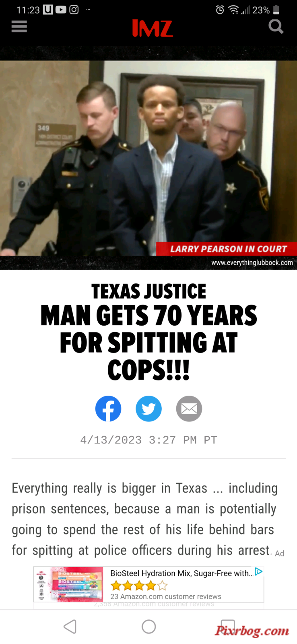
Task: Tap the 'Man Gets 70 Years' headline
Action: coord(148,342)
